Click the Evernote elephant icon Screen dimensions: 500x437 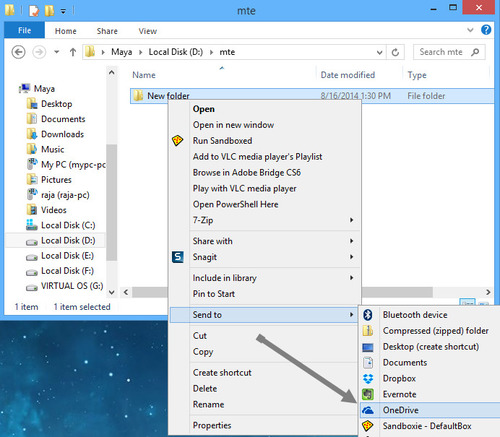pyautogui.click(x=368, y=394)
